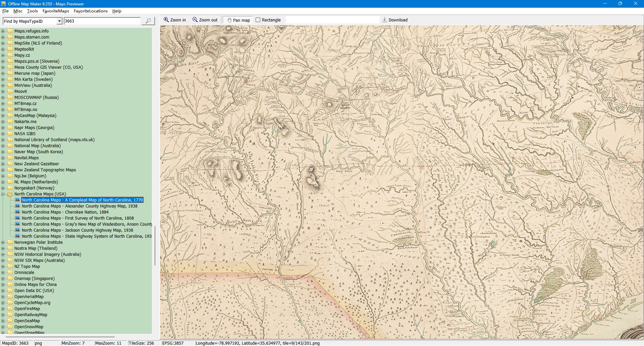Open the Tools menu

[32, 11]
